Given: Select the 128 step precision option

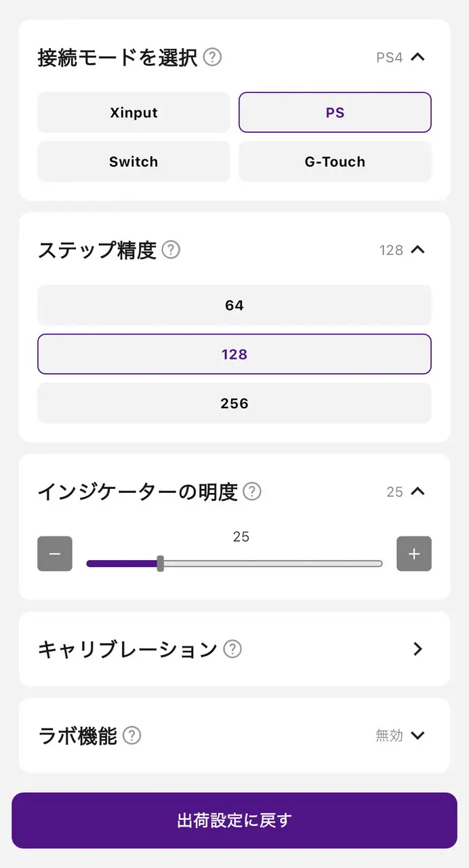Looking at the screenshot, I should coord(234,354).
